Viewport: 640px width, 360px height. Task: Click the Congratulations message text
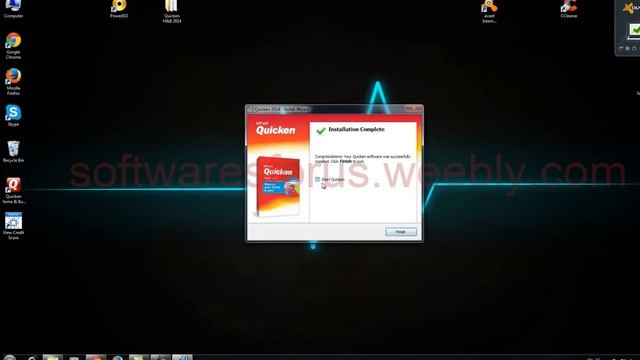tap(362, 159)
